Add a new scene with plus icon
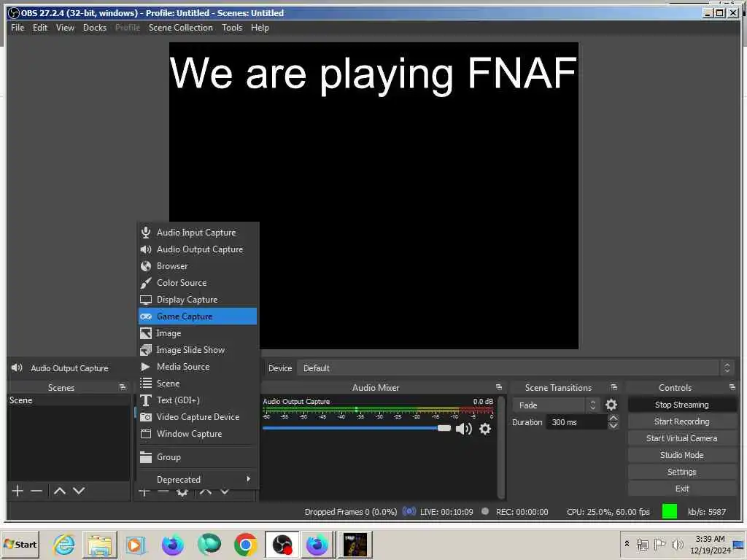Viewport: 747px width, 560px height. pyautogui.click(x=18, y=491)
